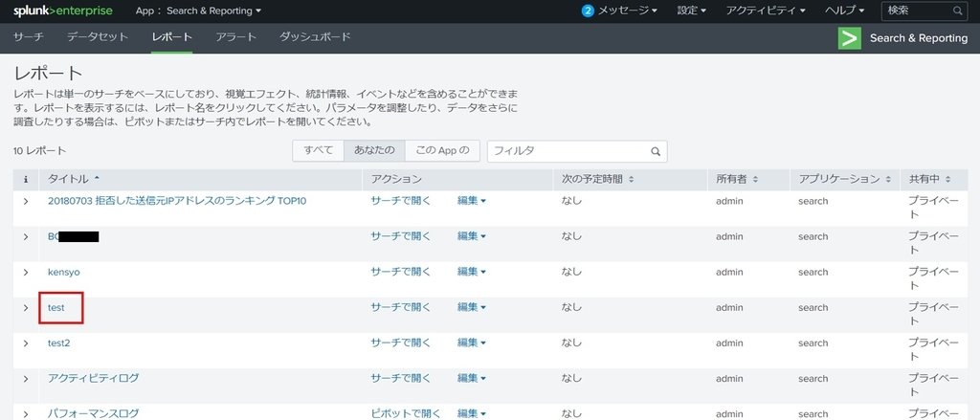Click magnifier icon in top search box

(958, 11)
